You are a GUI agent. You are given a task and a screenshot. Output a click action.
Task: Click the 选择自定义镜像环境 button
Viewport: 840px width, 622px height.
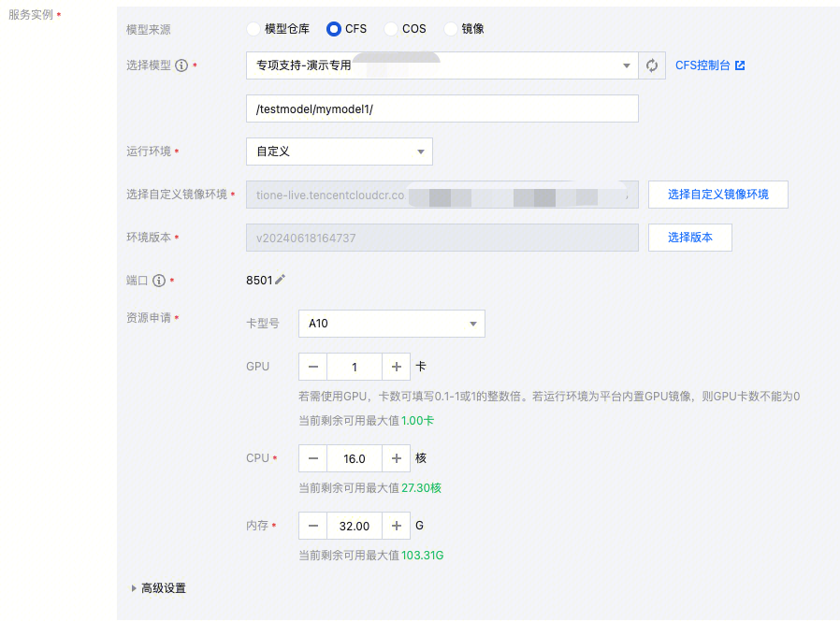717,195
